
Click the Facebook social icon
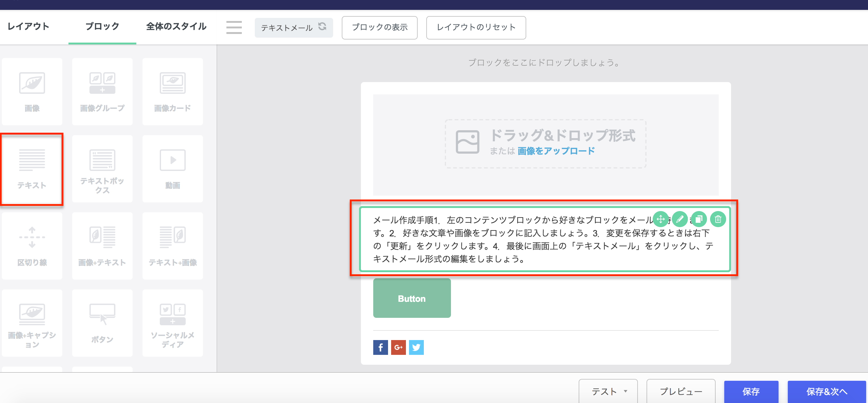click(x=380, y=347)
